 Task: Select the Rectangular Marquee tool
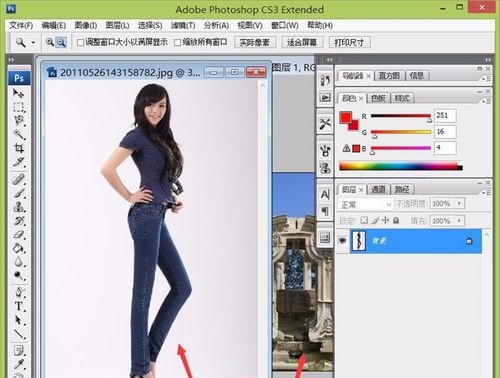tap(18, 107)
